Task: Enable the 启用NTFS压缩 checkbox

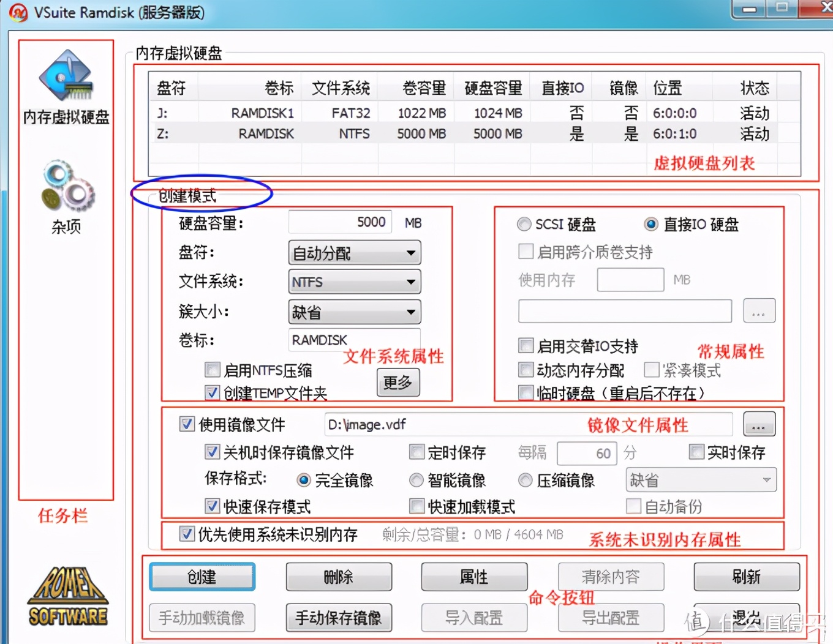Action: pyautogui.click(x=212, y=369)
